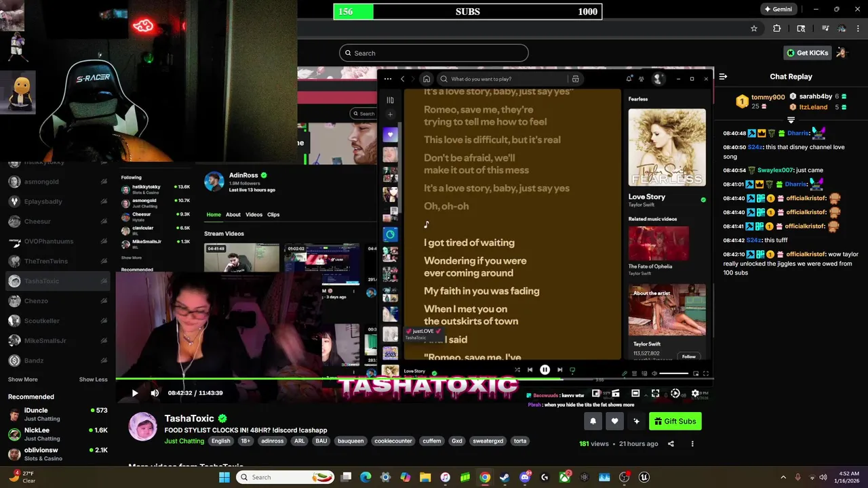
Task: Open Microsoft Edge from taskbar
Action: tap(366, 477)
